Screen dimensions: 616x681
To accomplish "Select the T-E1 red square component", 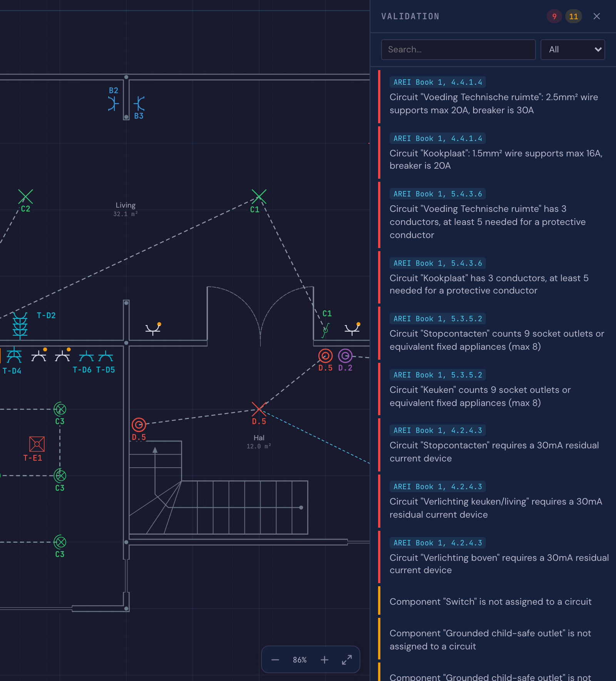I will pyautogui.click(x=37, y=444).
